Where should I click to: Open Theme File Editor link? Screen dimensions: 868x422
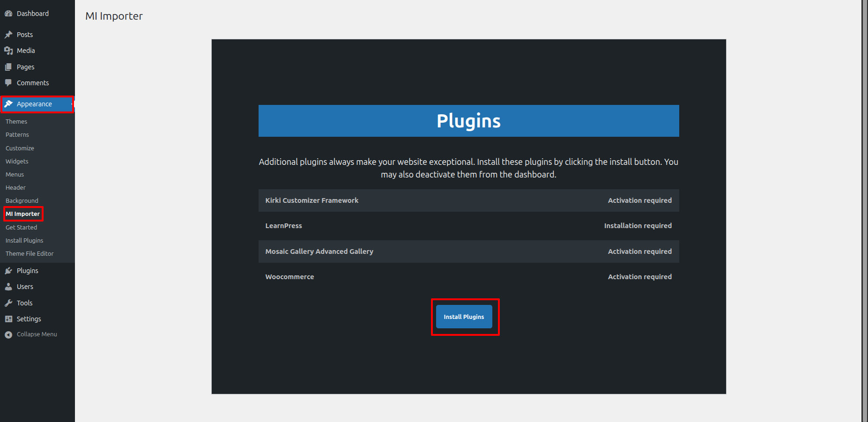(30, 253)
